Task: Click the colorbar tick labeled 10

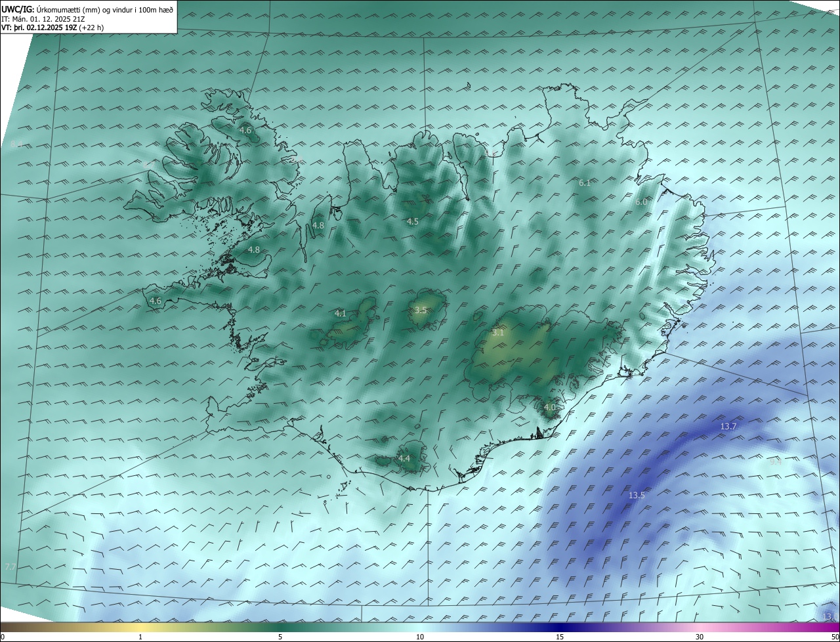Action: pos(420,637)
